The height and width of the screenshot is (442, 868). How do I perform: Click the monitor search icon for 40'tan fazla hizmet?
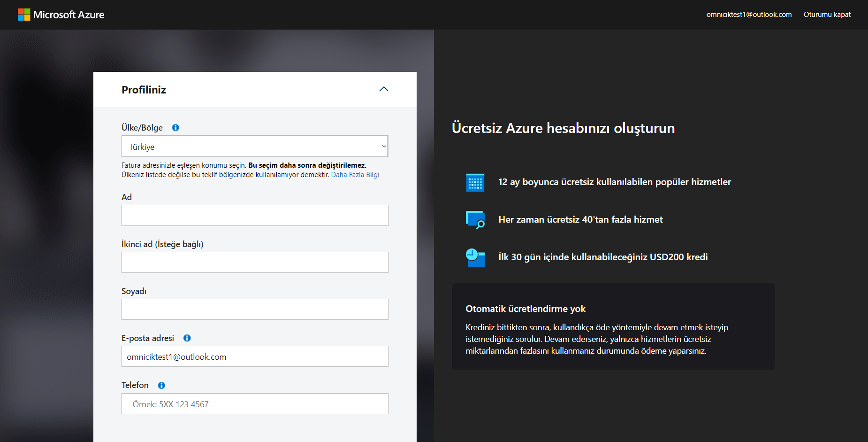pyautogui.click(x=475, y=220)
